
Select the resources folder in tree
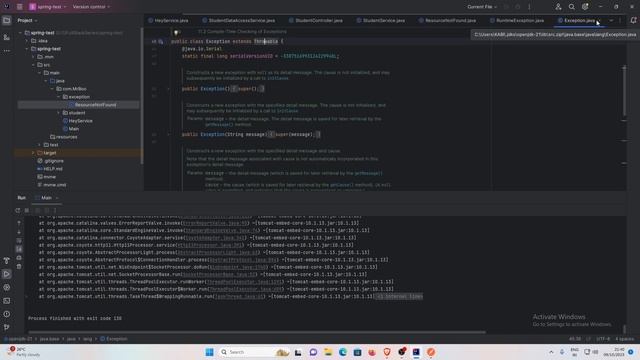[x=63, y=137]
